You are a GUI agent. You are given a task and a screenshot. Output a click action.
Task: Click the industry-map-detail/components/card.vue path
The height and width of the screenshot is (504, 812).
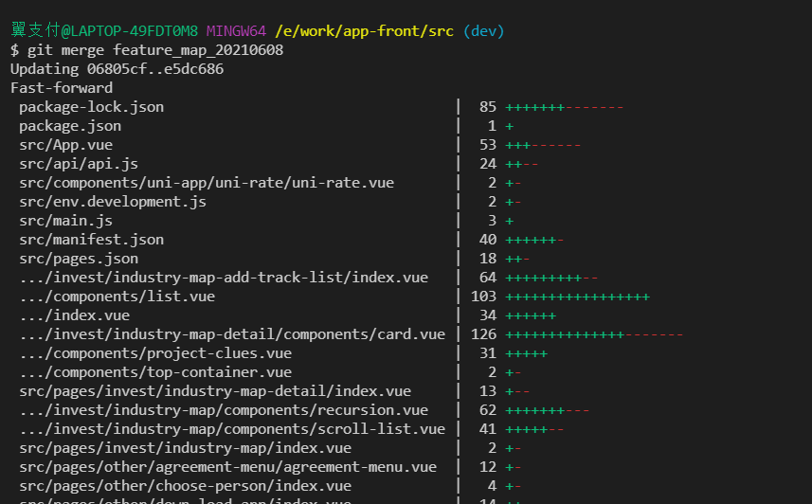(x=232, y=334)
